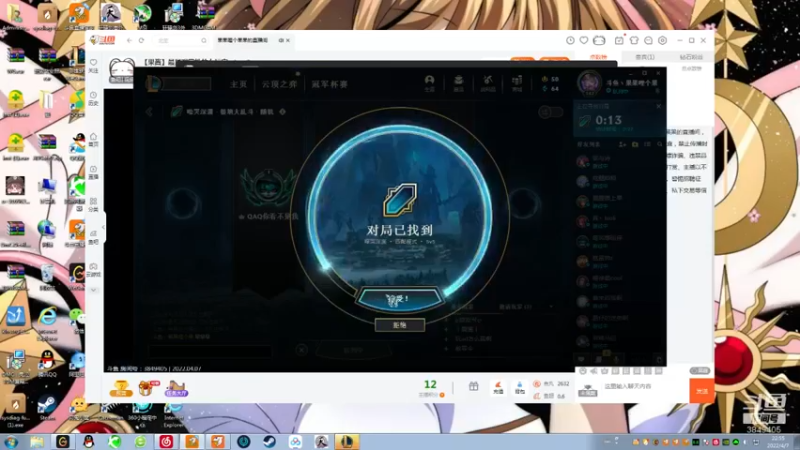The height and width of the screenshot is (450, 800).
Task: Toggle the chat panel pill switch
Action: point(699,370)
